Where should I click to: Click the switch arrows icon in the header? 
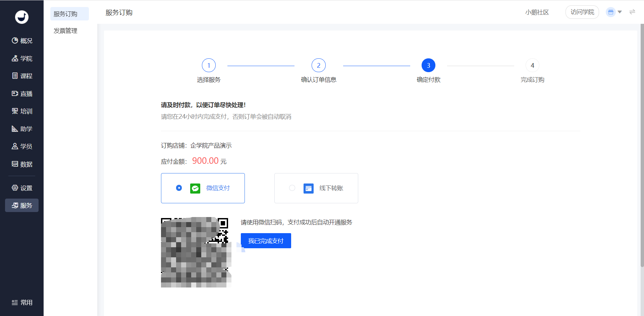(632, 12)
